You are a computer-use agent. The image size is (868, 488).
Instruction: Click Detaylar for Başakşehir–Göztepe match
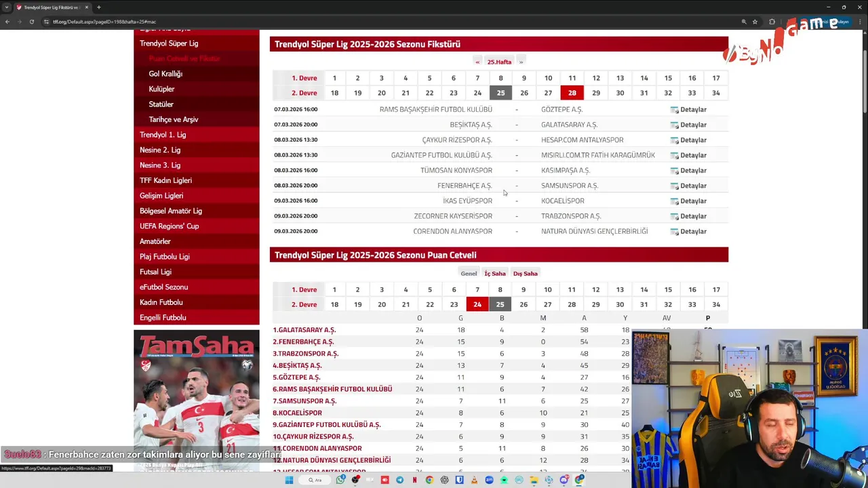[693, 110]
